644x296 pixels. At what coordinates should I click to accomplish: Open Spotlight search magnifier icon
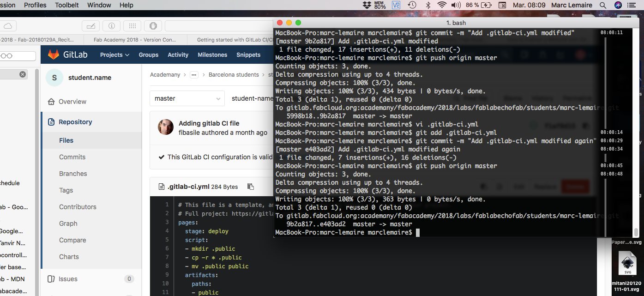click(x=602, y=5)
